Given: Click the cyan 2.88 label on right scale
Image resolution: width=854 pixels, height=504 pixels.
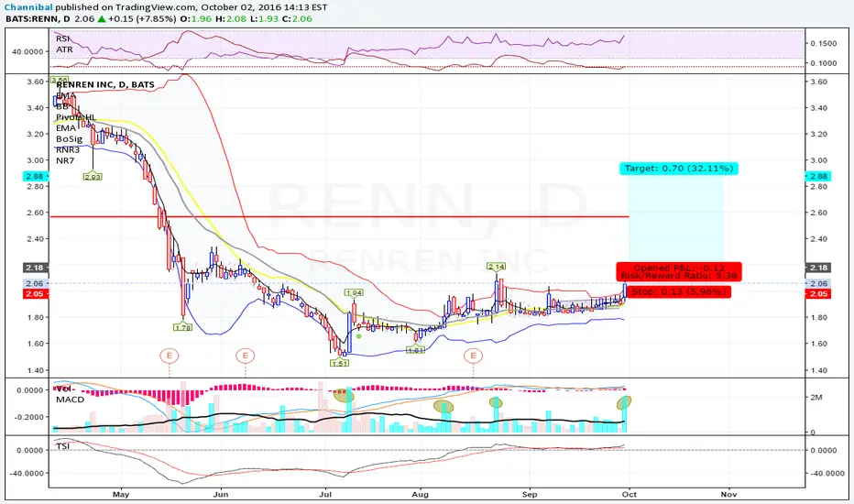Looking at the screenshot, I should [818, 176].
